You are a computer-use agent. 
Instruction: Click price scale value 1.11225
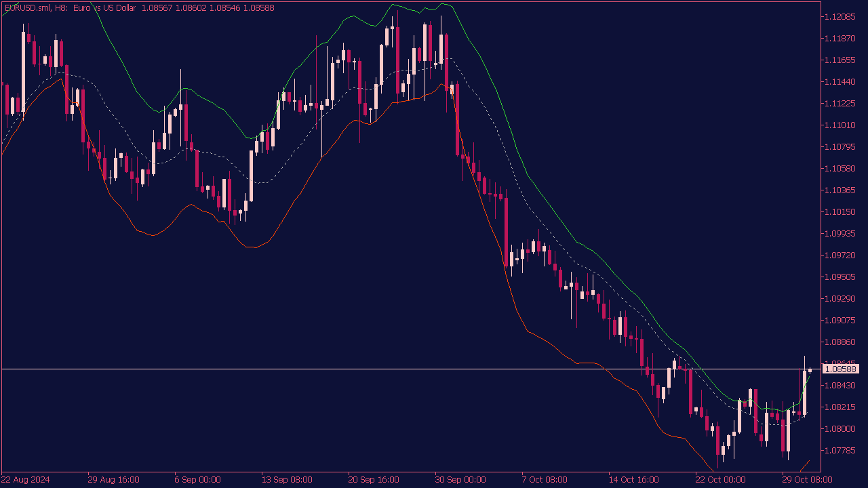pyautogui.click(x=841, y=104)
